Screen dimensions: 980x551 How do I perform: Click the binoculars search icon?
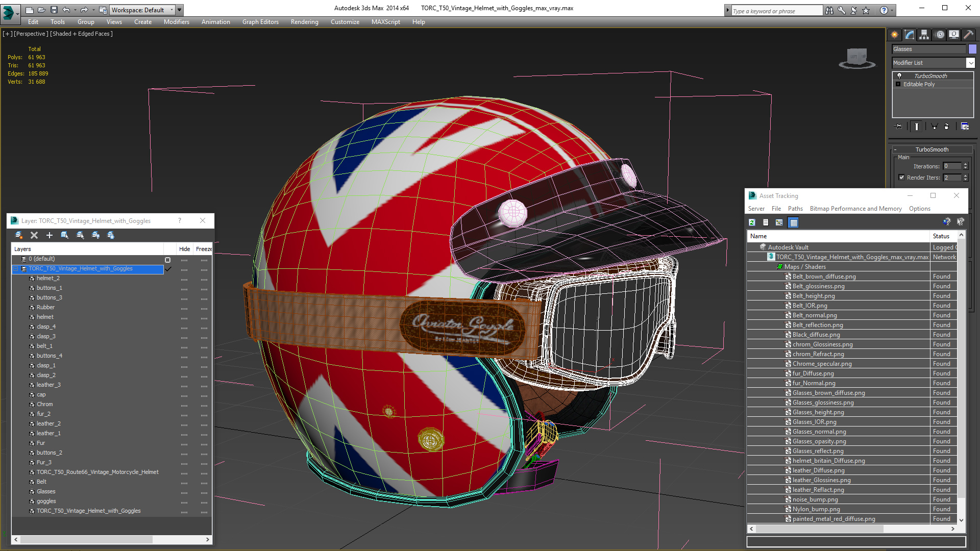coord(829,10)
